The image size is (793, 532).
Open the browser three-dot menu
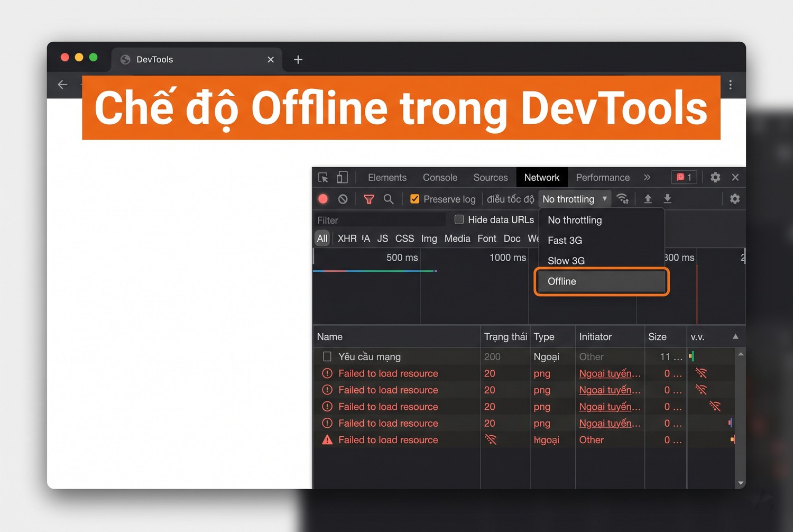point(730,85)
